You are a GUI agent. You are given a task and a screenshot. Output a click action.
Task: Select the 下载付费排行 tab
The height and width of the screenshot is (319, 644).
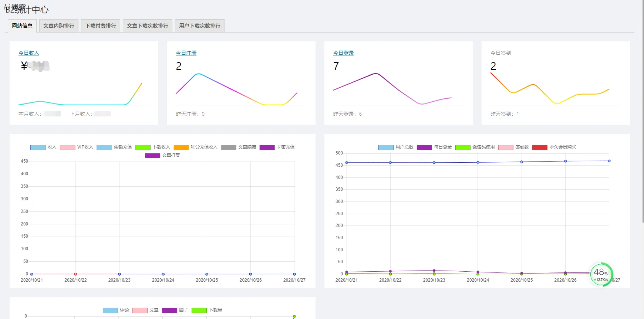pyautogui.click(x=101, y=26)
